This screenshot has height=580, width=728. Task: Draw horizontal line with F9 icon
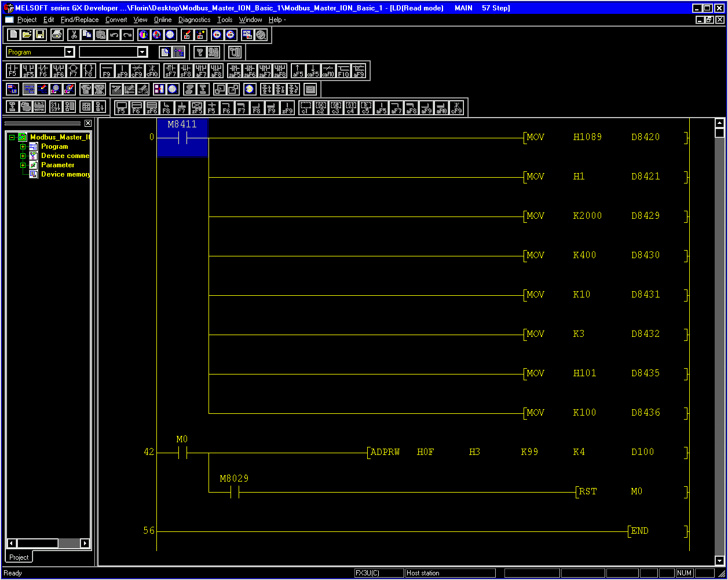pos(107,71)
